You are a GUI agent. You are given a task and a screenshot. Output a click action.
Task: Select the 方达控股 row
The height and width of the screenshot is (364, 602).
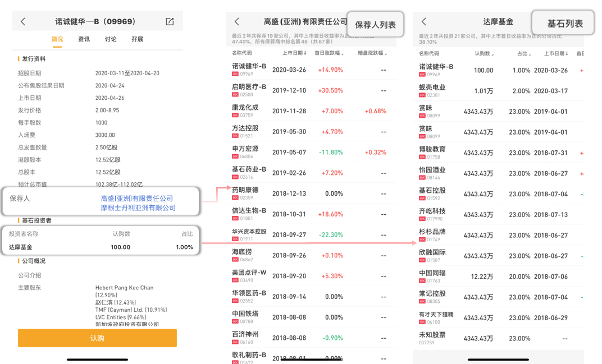(x=311, y=132)
